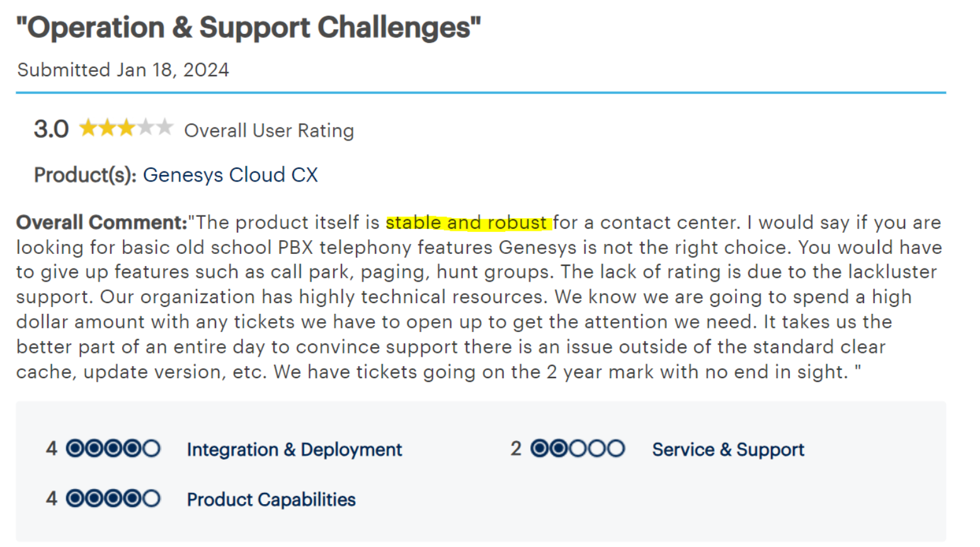
Task: Click the third yellow overall rating star
Action: click(x=127, y=128)
